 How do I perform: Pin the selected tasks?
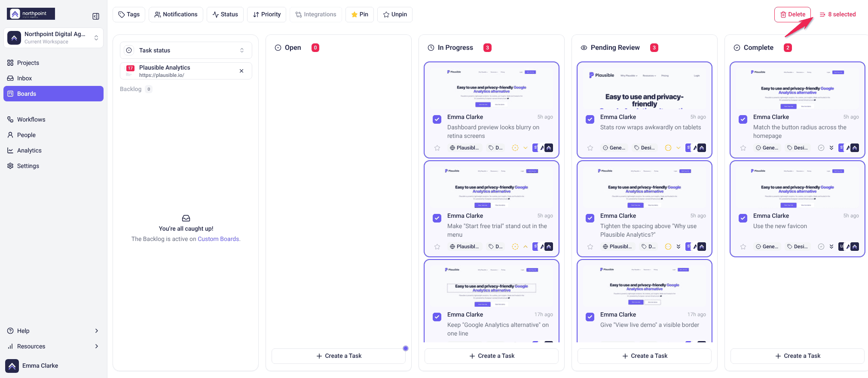click(x=360, y=14)
